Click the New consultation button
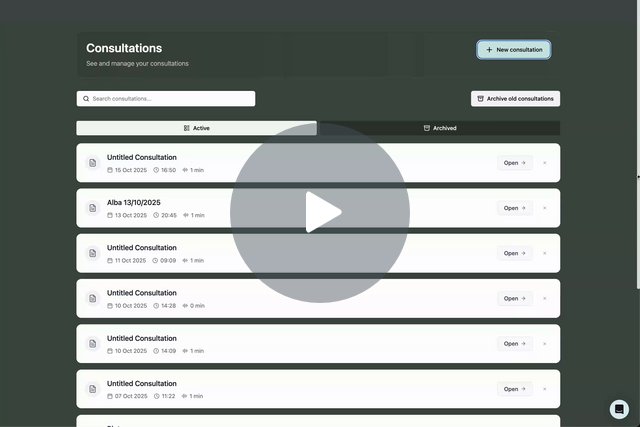Screen dimensions: 640x427 [x=513, y=50]
